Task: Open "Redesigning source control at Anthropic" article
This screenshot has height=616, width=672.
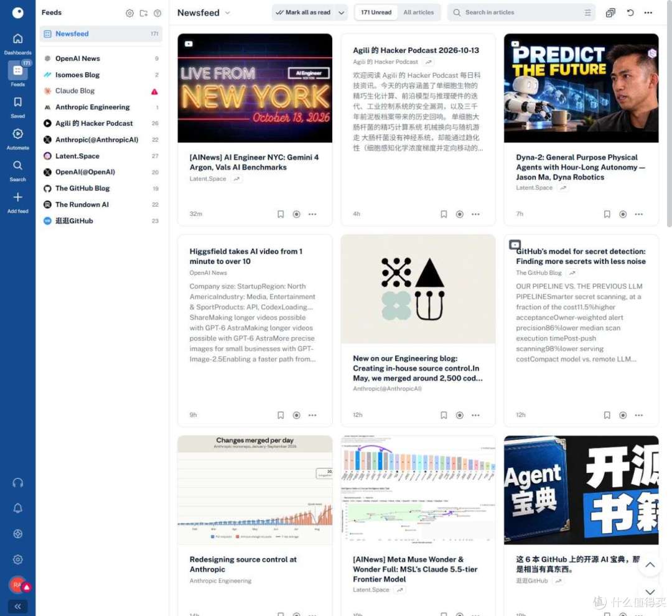Action: [x=243, y=564]
